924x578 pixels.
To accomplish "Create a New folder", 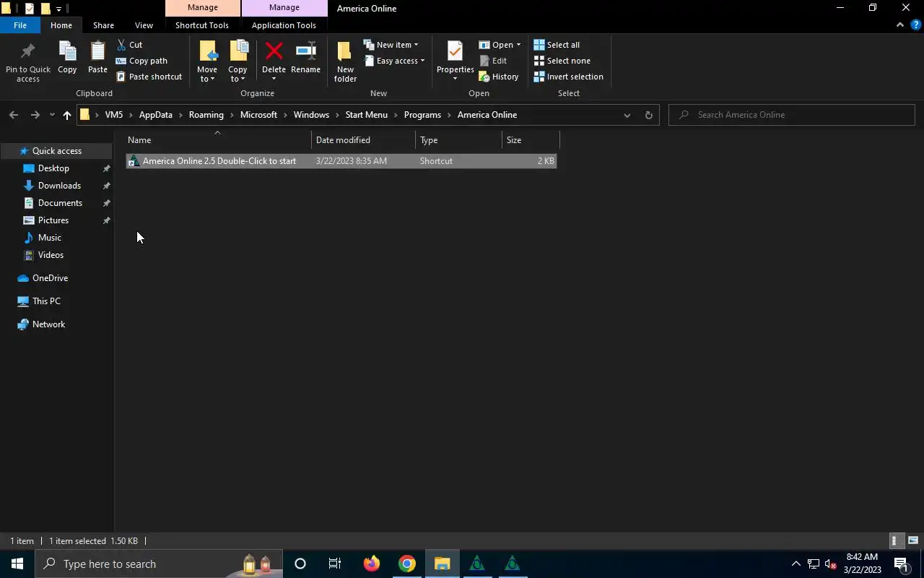I will click(x=345, y=61).
